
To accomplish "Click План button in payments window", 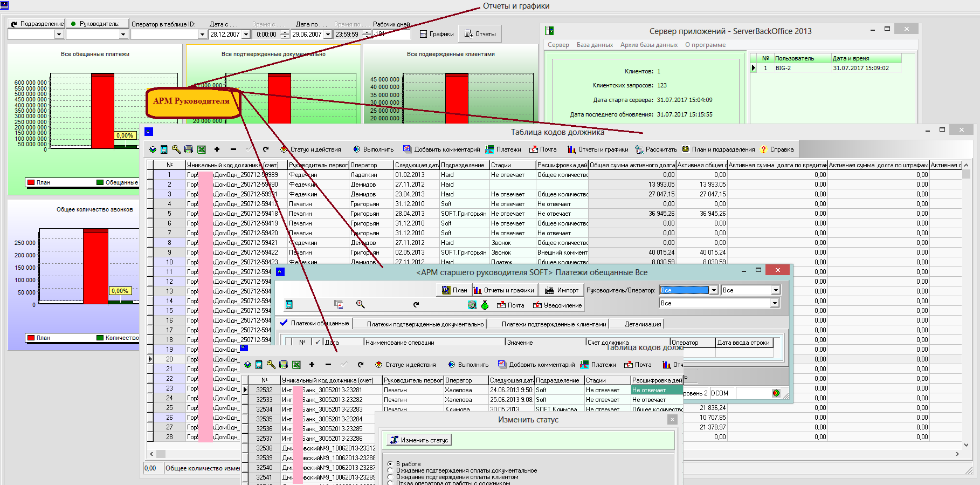I will point(454,290).
